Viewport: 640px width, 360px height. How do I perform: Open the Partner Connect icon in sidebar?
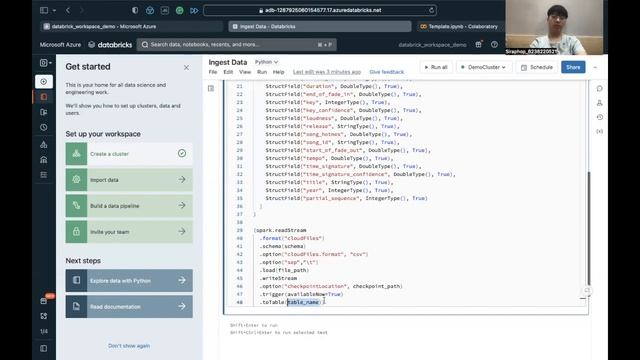pos(44,316)
